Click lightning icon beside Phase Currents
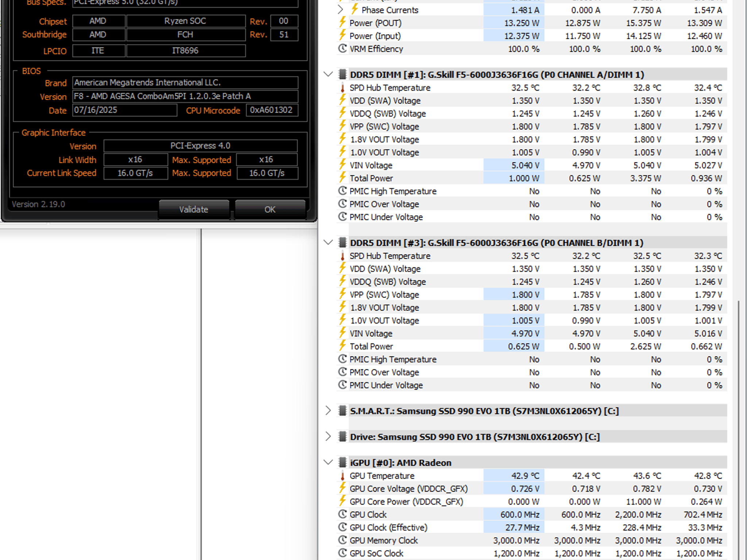This screenshot has height=560, width=747. tap(354, 9)
